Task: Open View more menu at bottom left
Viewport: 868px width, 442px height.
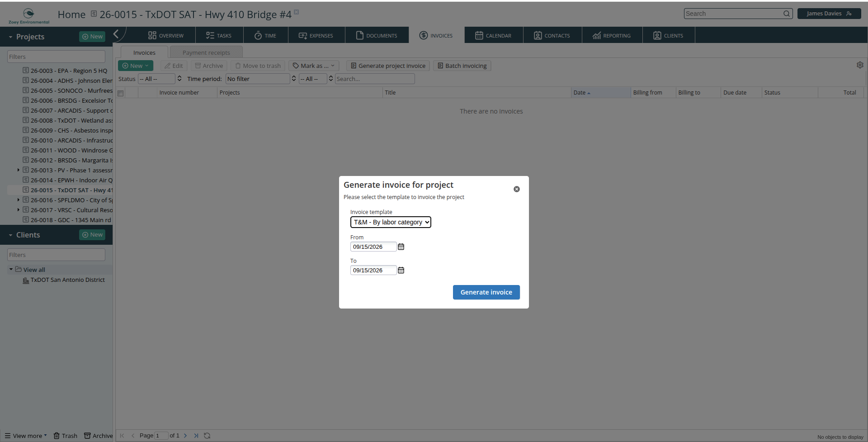Action: 26,436
